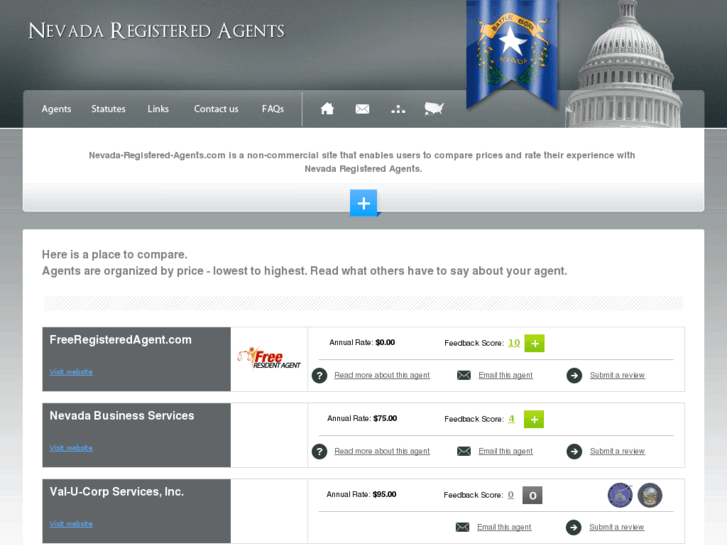
Task: Click the green plus next to Nevada Business Services score
Action: click(x=534, y=419)
